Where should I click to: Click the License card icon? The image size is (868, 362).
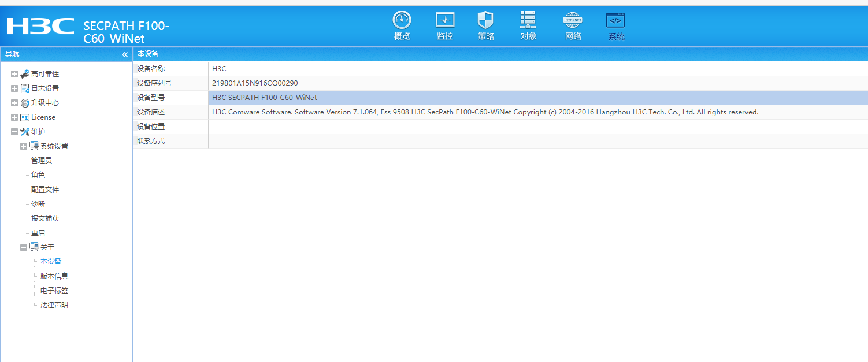tap(25, 117)
